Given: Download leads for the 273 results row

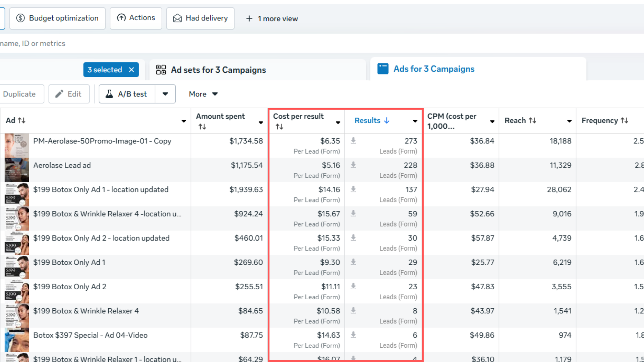Looking at the screenshot, I should 354,141.
